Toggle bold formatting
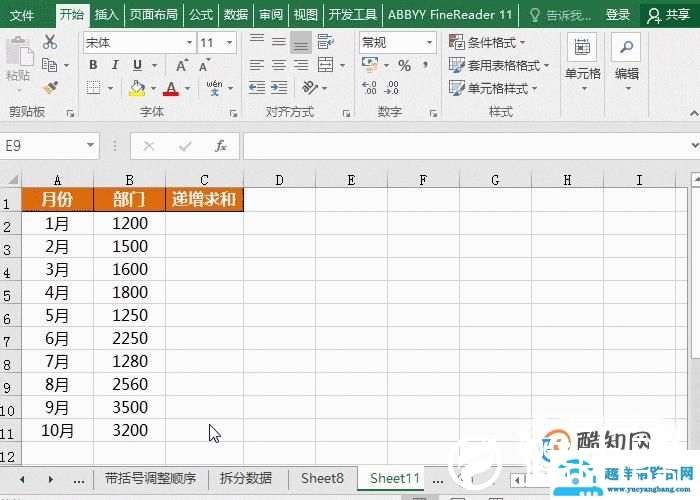 [93, 65]
